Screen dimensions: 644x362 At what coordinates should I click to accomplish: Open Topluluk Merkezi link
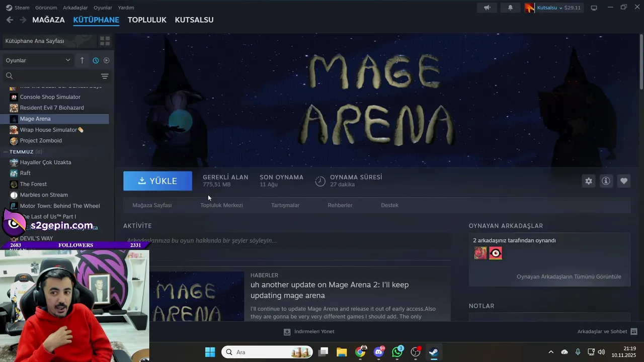pos(221,205)
